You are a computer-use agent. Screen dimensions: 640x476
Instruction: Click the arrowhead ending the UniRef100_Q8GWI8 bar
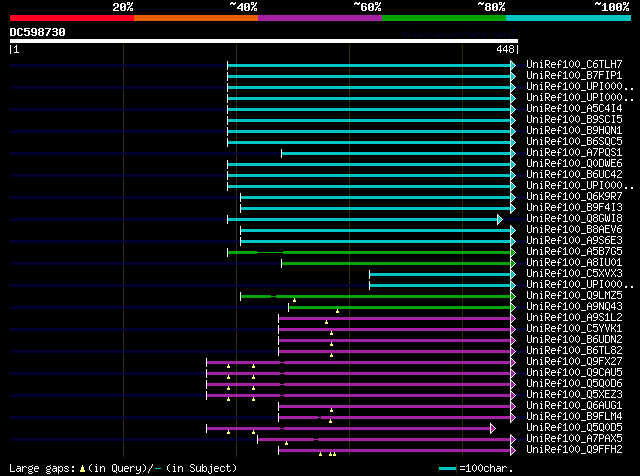click(500, 220)
